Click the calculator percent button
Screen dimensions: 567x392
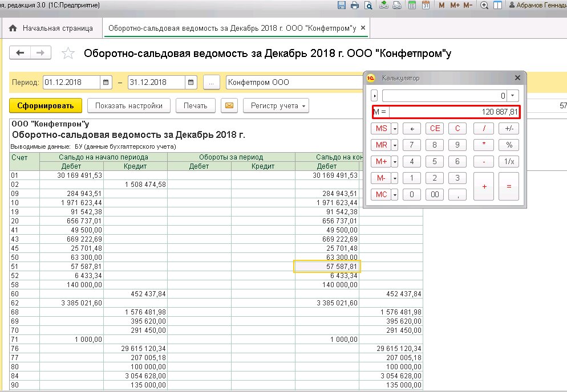509,145
